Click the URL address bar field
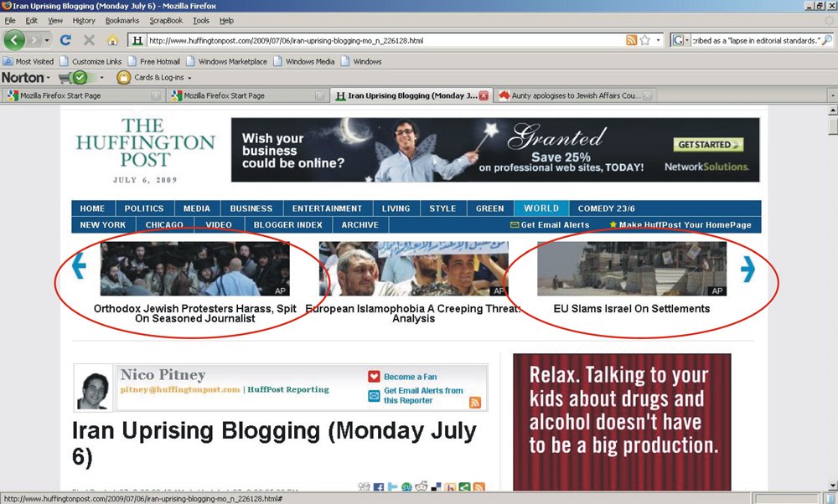This screenshot has width=838, height=504. (x=385, y=40)
